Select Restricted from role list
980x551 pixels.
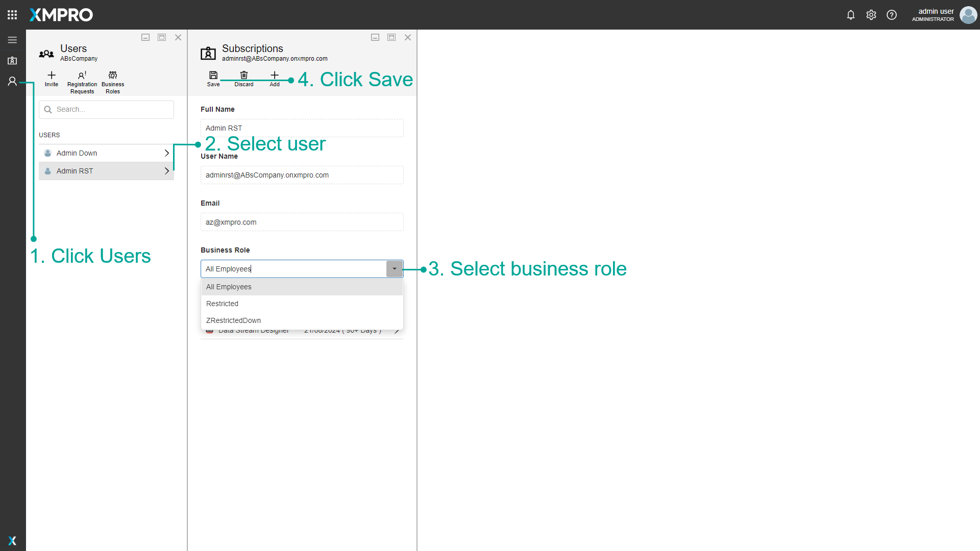(223, 304)
